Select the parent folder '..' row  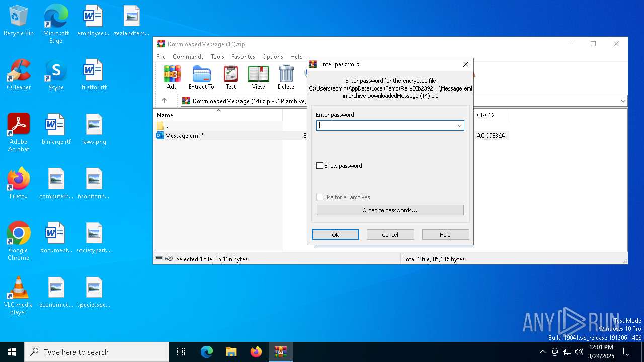[219, 126]
